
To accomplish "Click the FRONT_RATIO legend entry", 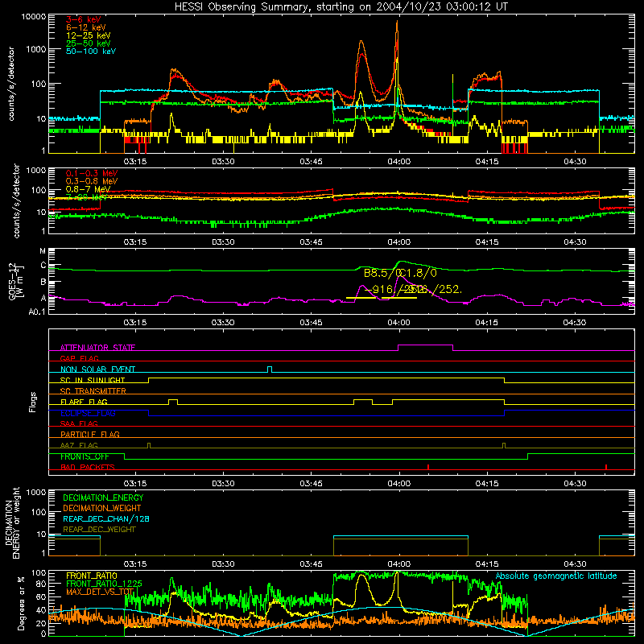I will (x=92, y=576).
